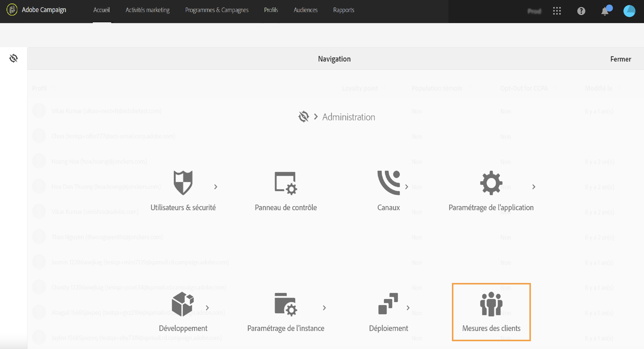Click Fermer to close navigation
Screen dimensions: 644x349
[620, 59]
